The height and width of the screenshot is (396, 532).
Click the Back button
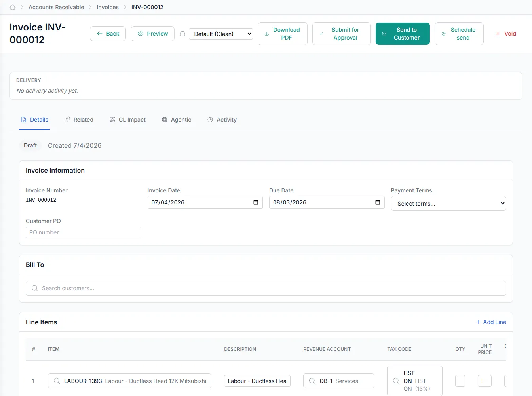(x=108, y=34)
